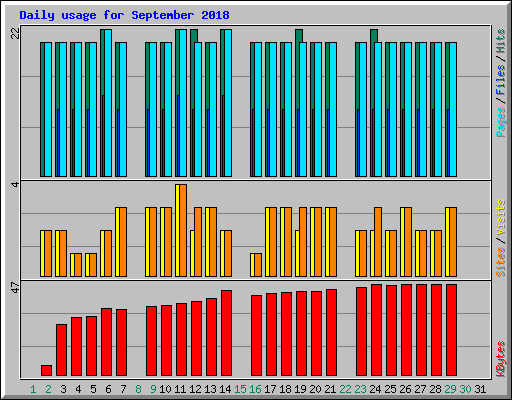
Task: Click the y-axis value '22'
Action: [15, 33]
